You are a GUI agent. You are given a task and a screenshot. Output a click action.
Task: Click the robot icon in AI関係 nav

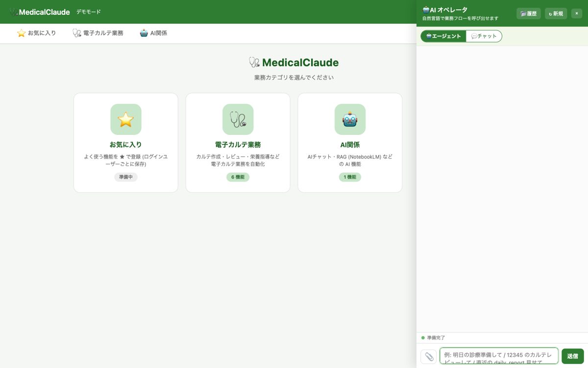pos(144,33)
